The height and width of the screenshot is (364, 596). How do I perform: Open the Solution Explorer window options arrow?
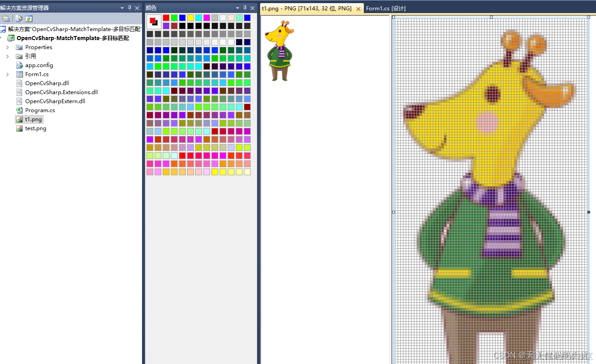click(122, 8)
